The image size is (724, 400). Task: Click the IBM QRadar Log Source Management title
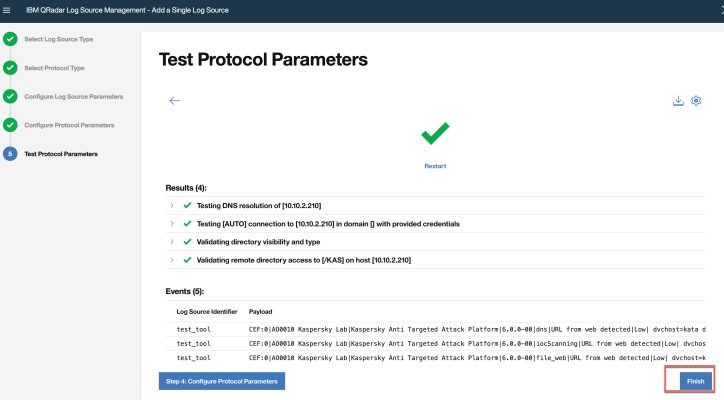tap(127, 10)
